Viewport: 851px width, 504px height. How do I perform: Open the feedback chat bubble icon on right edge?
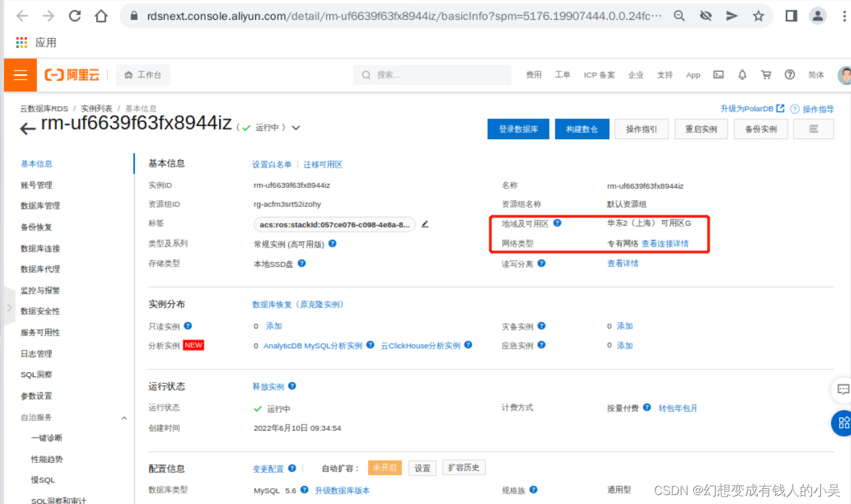[x=843, y=389]
